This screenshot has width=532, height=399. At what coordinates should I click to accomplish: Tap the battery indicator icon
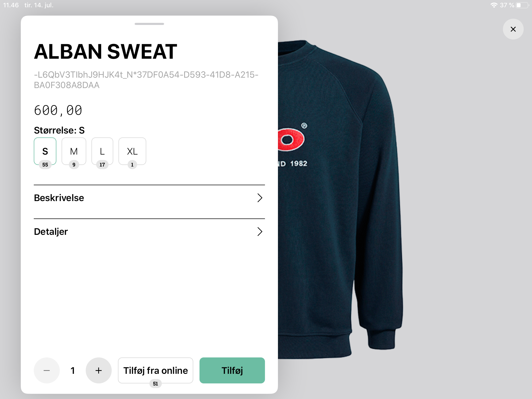pyautogui.click(x=522, y=5)
